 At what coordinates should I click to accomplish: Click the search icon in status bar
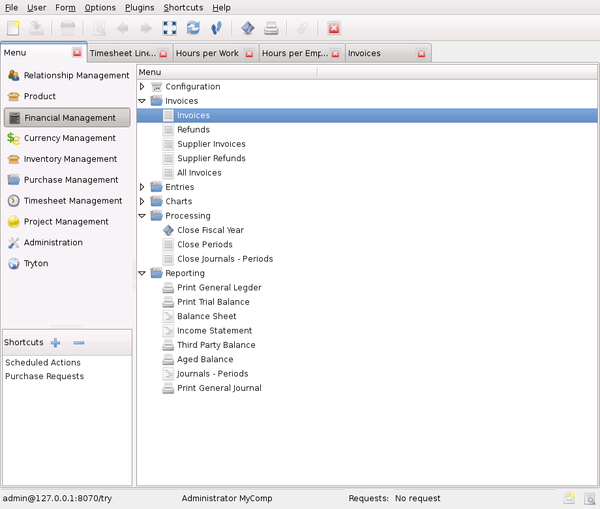click(x=589, y=498)
